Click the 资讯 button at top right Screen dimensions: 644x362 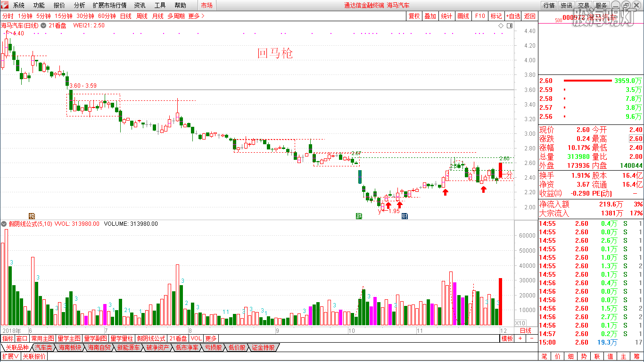click(x=566, y=6)
